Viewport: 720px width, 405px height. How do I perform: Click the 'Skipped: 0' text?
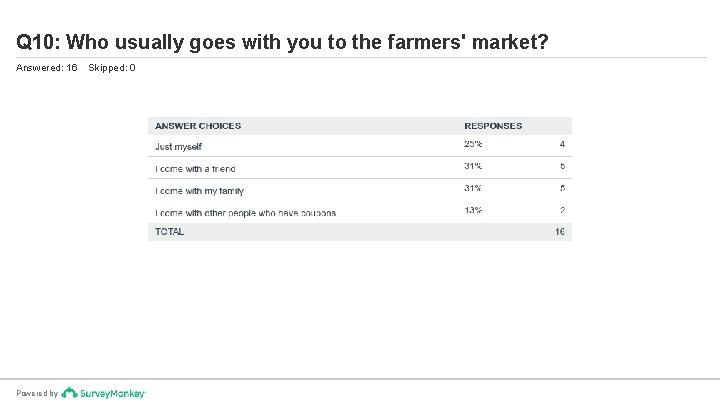[x=112, y=68]
